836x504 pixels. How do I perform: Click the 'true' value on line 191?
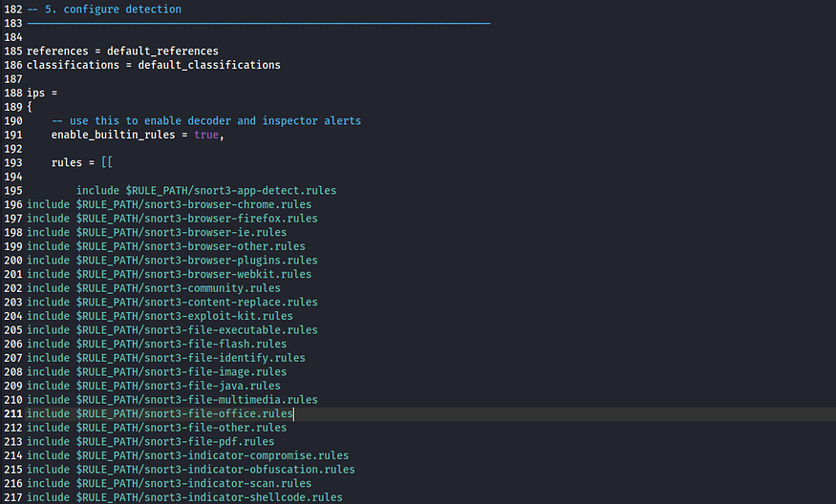[x=206, y=135]
